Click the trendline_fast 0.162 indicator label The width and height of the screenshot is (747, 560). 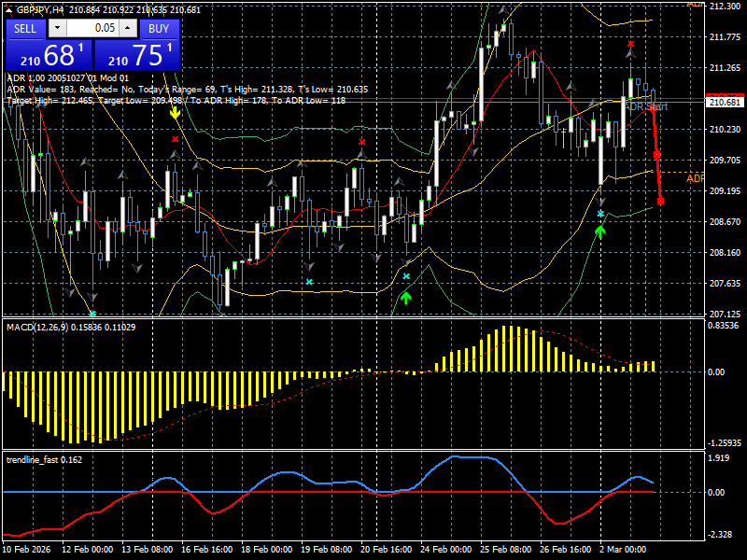click(x=44, y=460)
